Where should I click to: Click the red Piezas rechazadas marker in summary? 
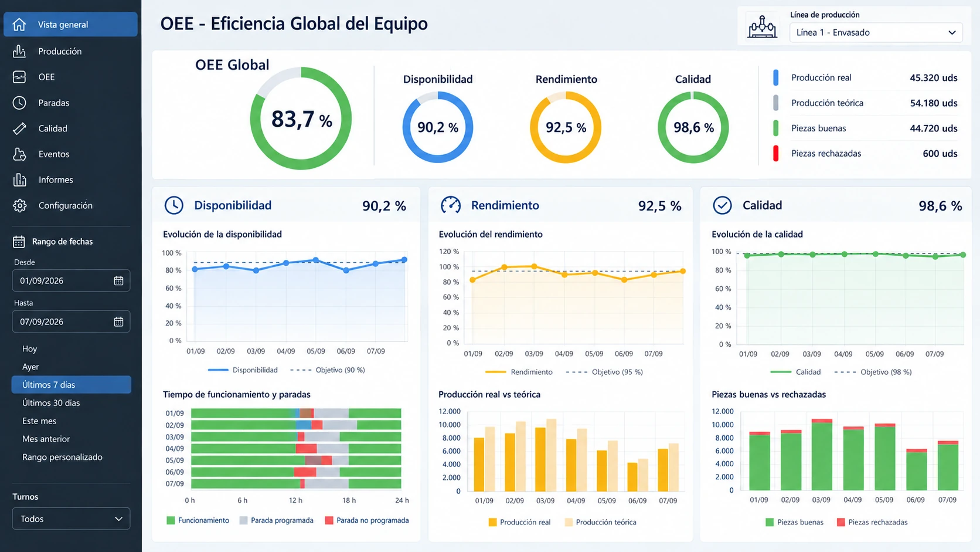(x=776, y=153)
